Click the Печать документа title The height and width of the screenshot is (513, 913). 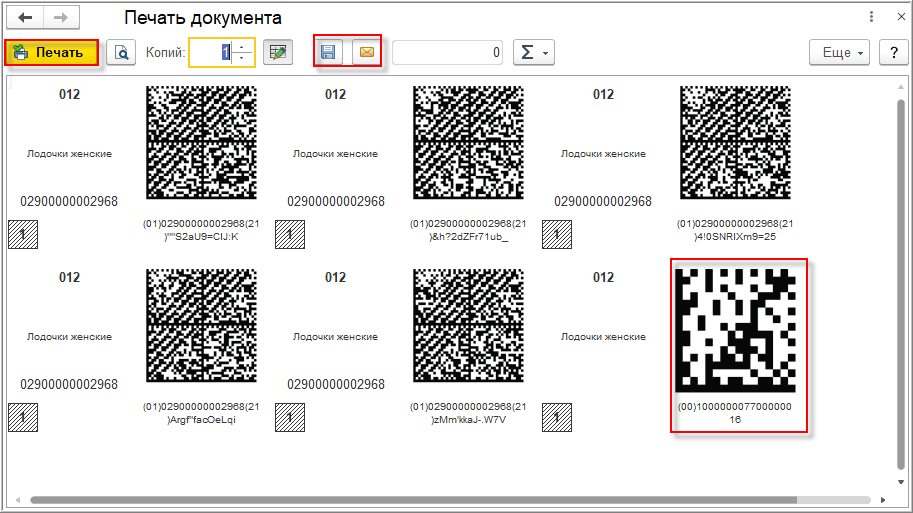(203, 18)
